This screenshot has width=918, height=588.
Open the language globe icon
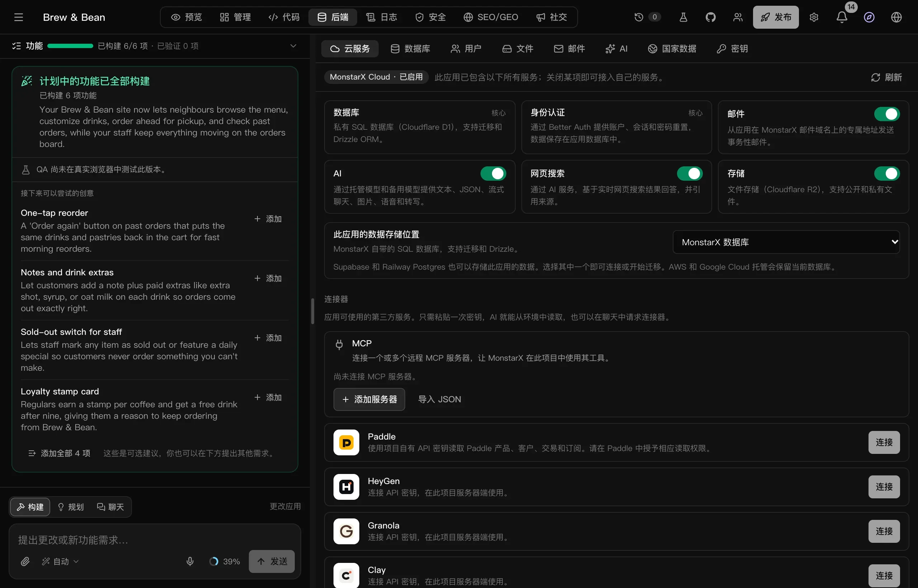point(896,17)
